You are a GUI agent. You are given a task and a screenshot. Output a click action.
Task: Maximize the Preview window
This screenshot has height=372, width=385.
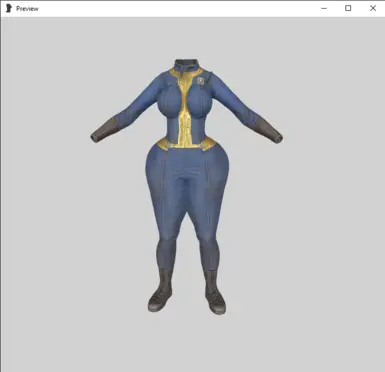coord(348,8)
